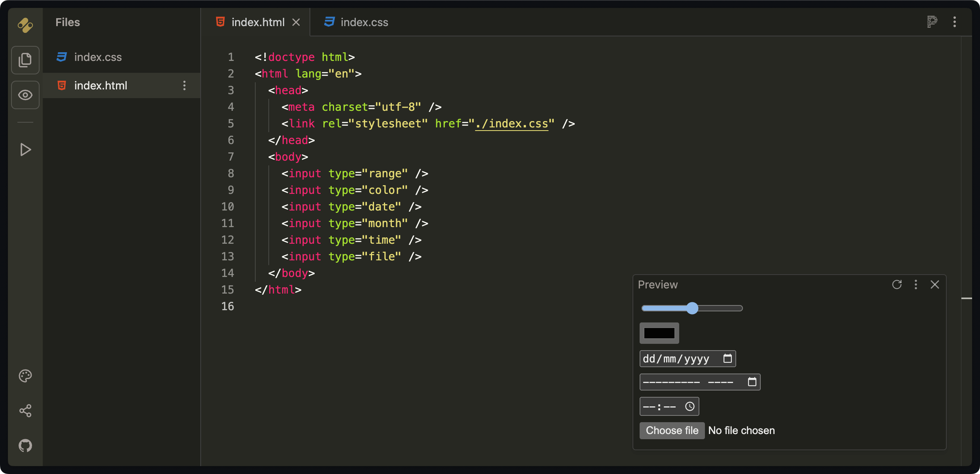Open the clock picker of time input
This screenshot has width=980, height=474.
tap(690, 406)
